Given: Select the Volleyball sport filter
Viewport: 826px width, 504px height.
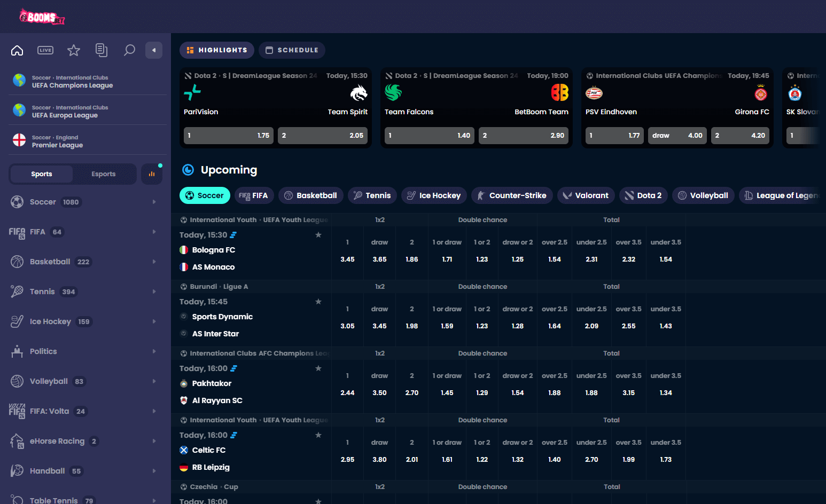Looking at the screenshot, I should click(x=703, y=195).
